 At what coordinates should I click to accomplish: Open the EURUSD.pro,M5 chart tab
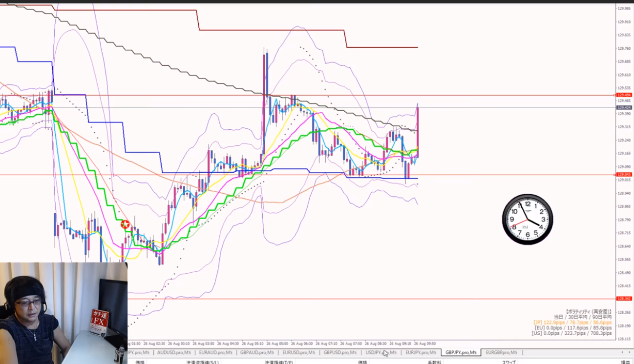pyautogui.click(x=298, y=352)
